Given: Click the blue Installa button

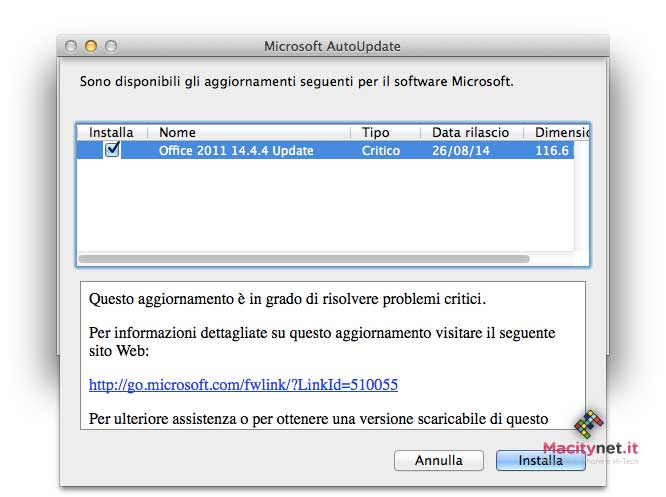Looking at the screenshot, I should click(540, 461).
